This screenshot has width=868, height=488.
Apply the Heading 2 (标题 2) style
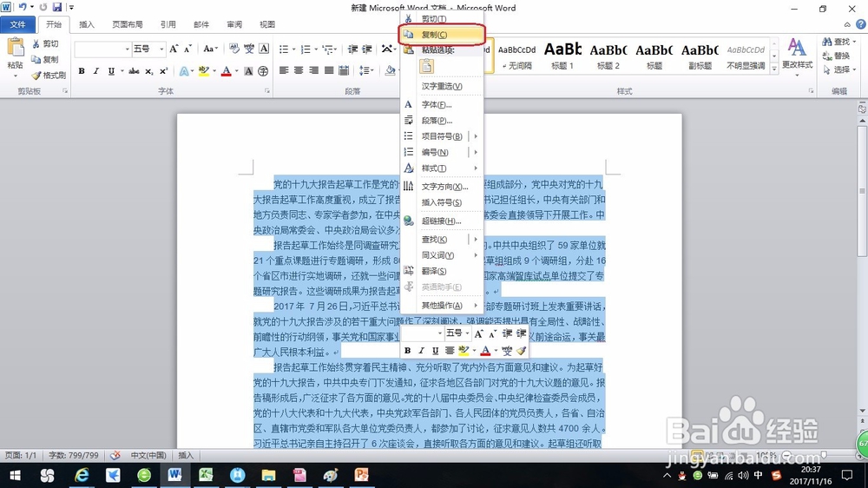[x=608, y=56]
